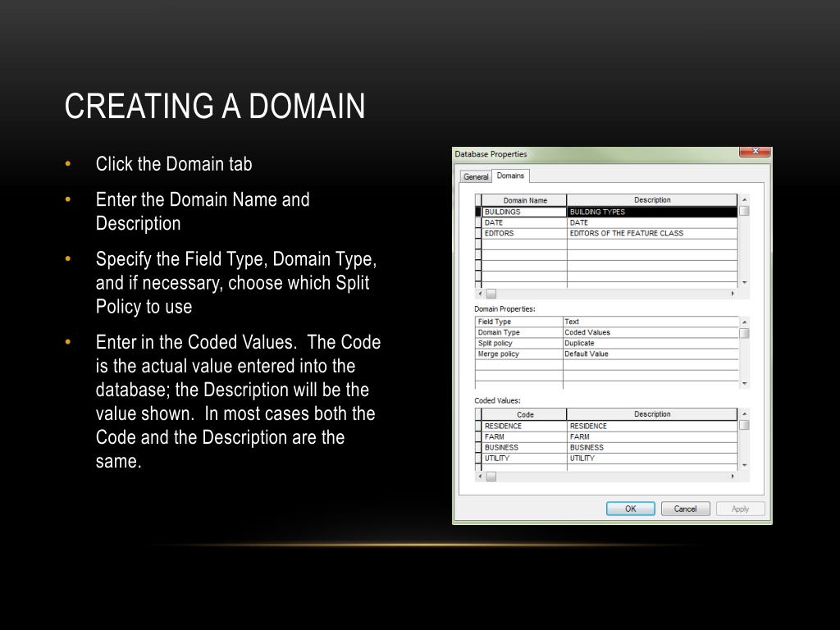This screenshot has width=840, height=630.
Task: Select the BUSINESS code cell
Action: (x=524, y=447)
